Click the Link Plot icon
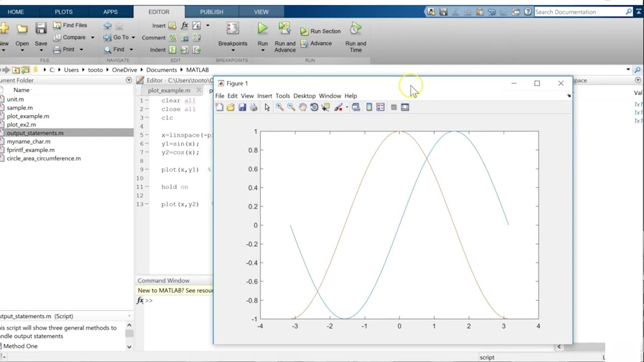The image size is (644, 362). click(x=356, y=107)
